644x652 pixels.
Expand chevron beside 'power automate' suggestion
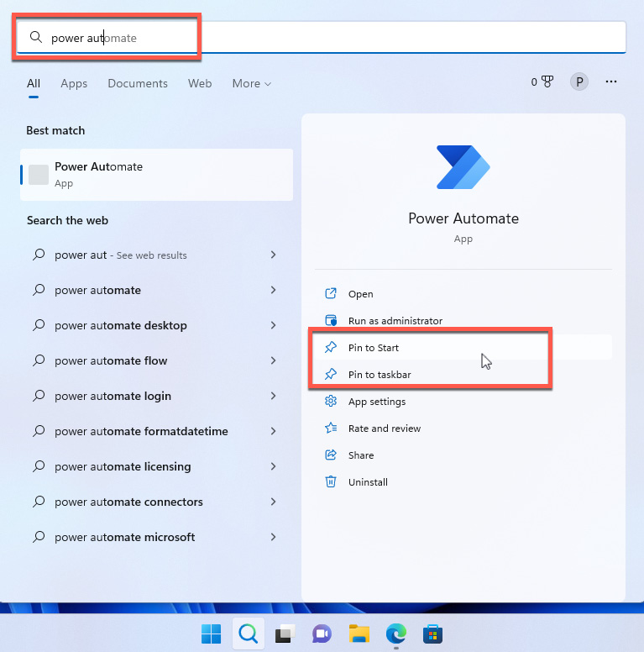(273, 290)
